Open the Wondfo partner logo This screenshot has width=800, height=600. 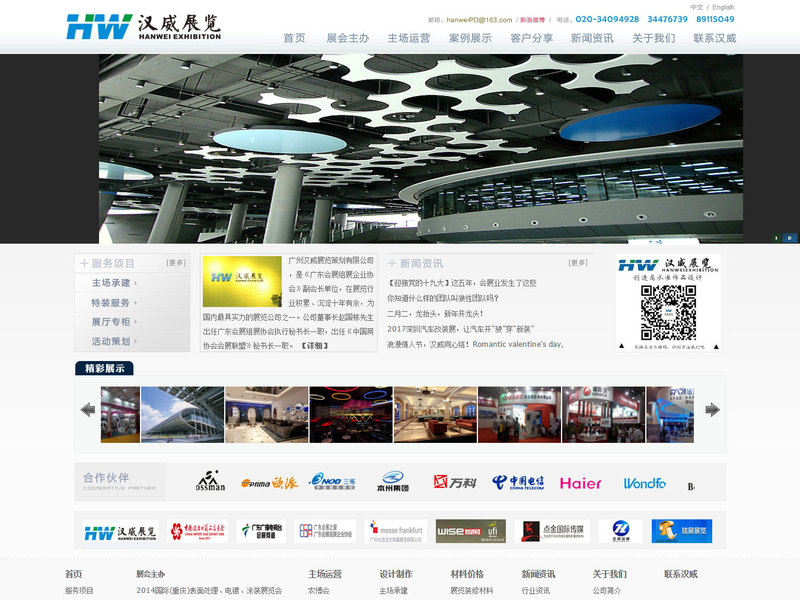tap(644, 483)
